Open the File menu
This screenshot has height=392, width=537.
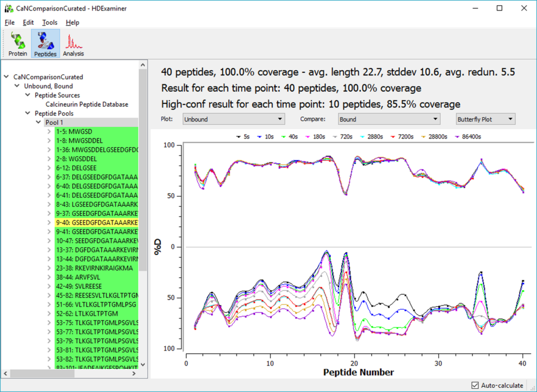tap(9, 22)
